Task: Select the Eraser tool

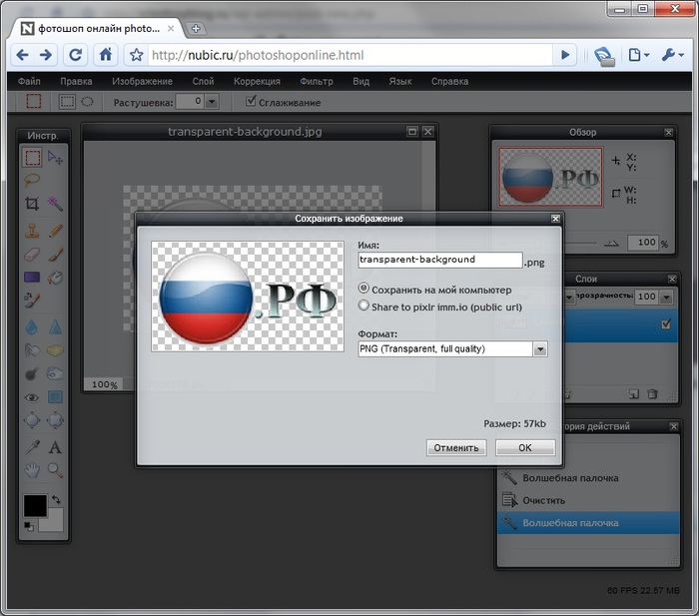Action: [x=32, y=255]
